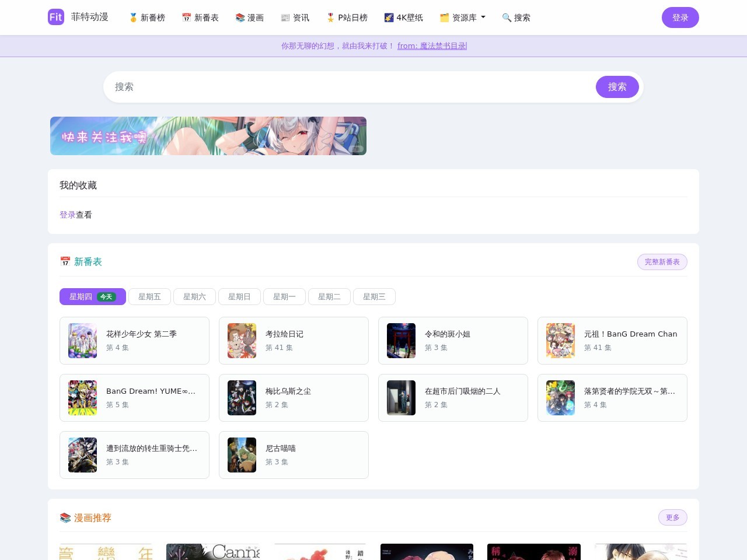
Task: Switch to 星期二 tab
Action: 329,296
